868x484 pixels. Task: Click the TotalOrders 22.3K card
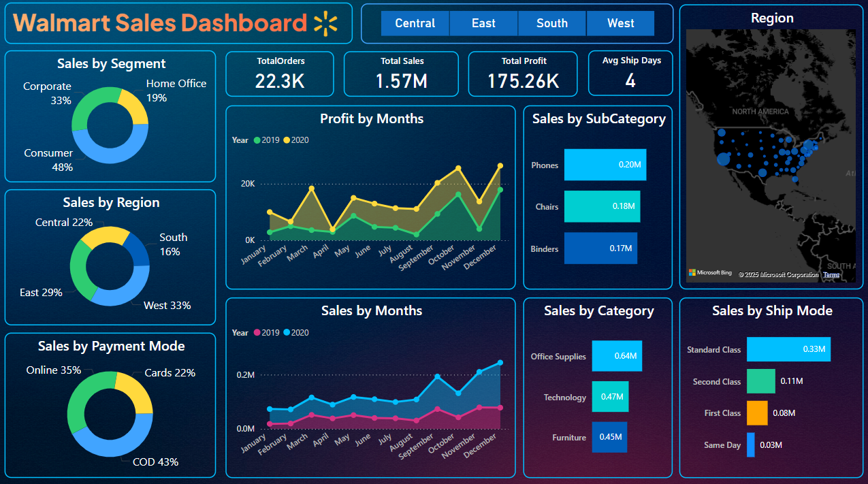coord(280,74)
